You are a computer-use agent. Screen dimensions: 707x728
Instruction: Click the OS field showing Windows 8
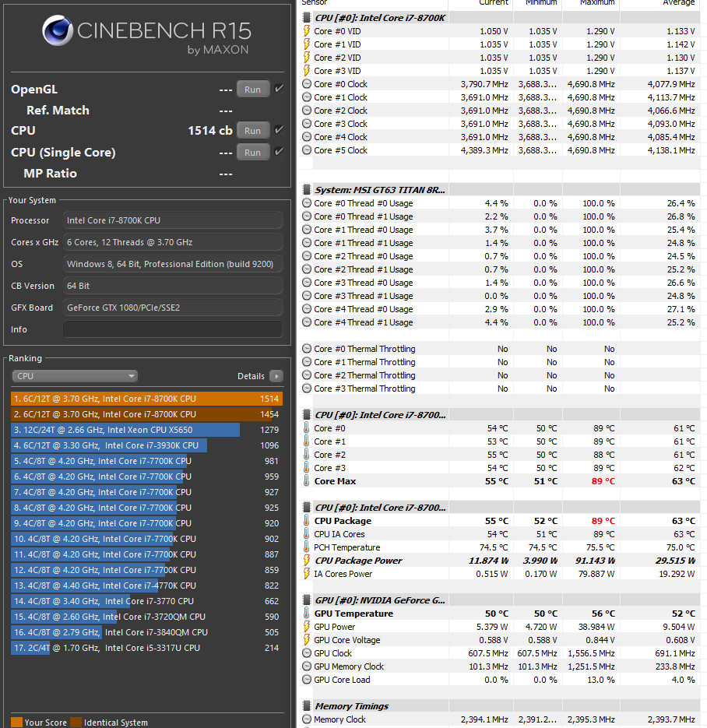coord(173,264)
